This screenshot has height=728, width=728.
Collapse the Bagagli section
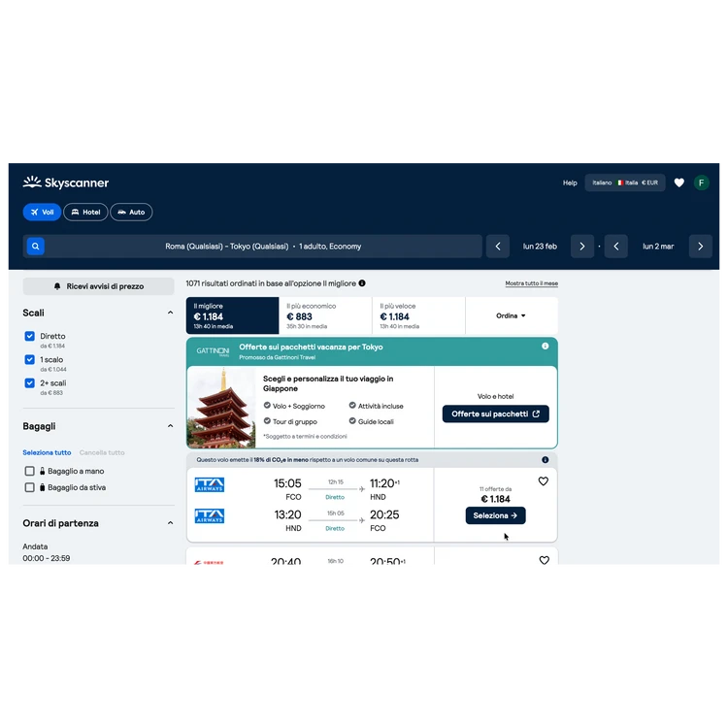[171, 426]
